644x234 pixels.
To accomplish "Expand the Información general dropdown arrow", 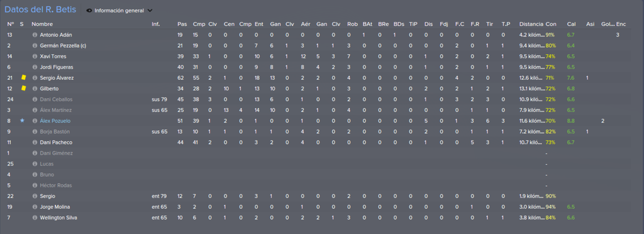I will coord(150,11).
